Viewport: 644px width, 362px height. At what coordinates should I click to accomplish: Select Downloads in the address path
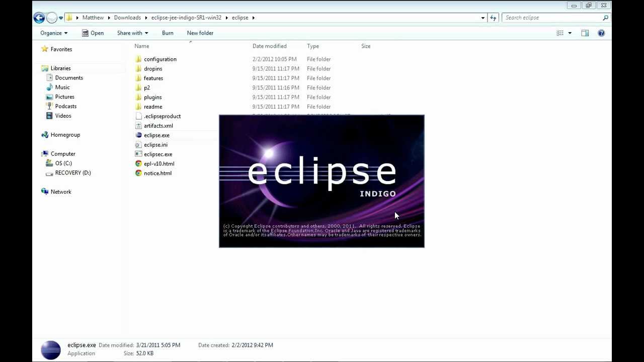[x=127, y=18]
